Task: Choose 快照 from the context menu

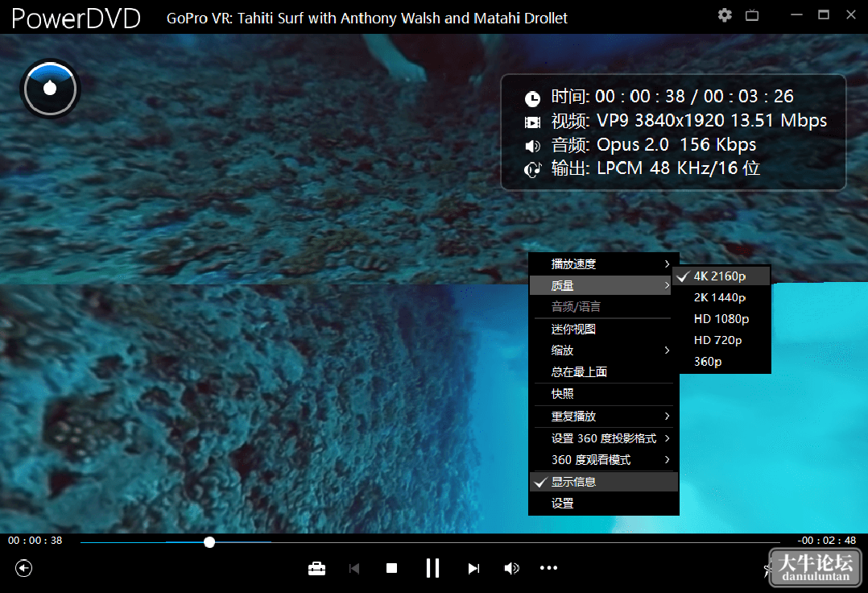Action: [601, 394]
